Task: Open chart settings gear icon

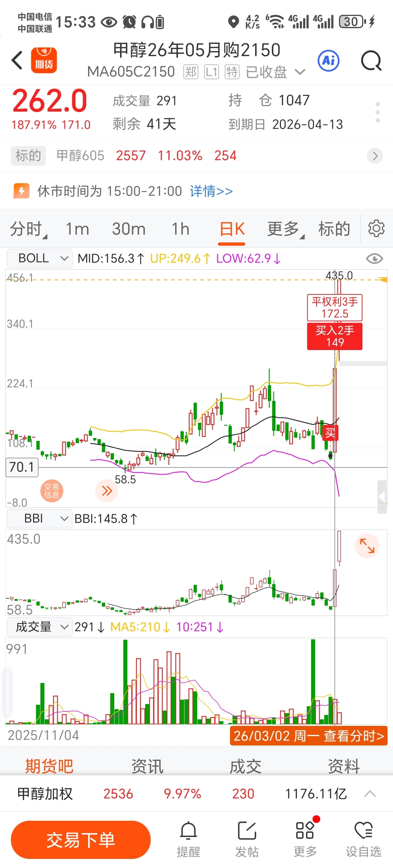Action: tap(376, 229)
